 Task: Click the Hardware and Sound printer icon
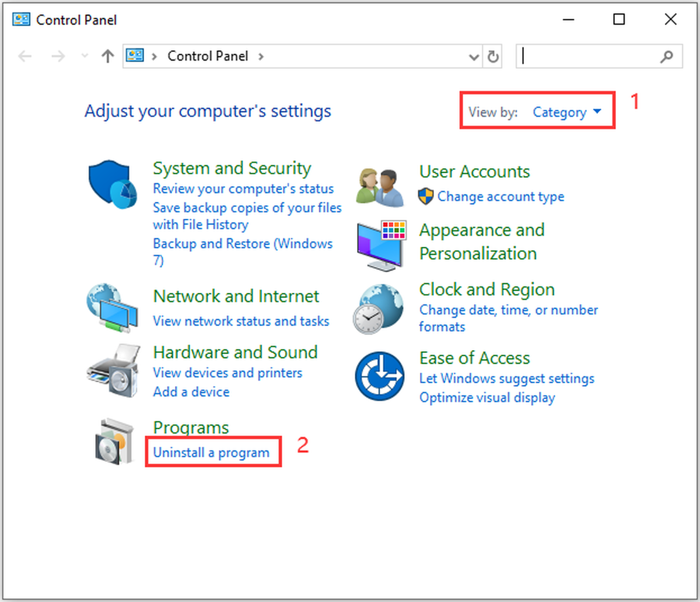[x=114, y=370]
